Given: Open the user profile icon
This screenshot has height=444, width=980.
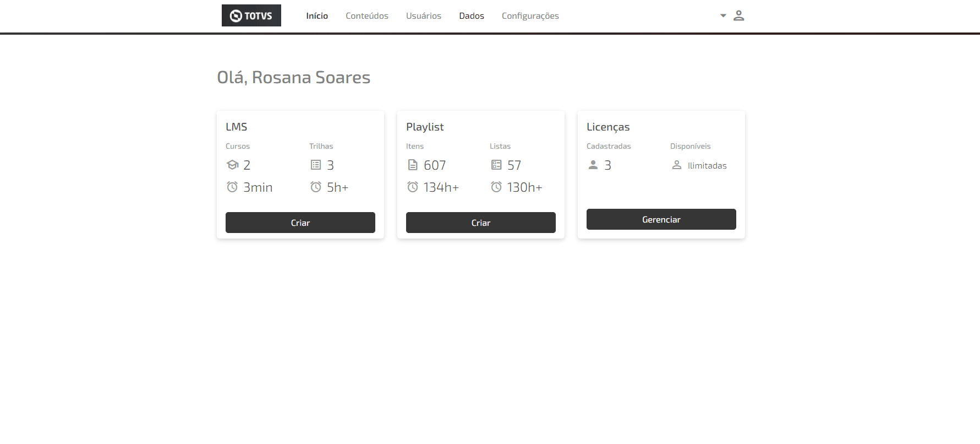Looking at the screenshot, I should point(739,15).
